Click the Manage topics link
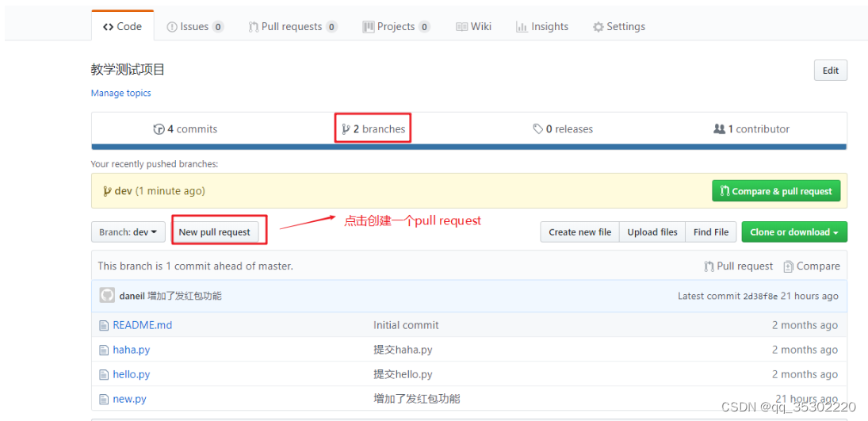The width and height of the screenshot is (868, 421). [120, 93]
